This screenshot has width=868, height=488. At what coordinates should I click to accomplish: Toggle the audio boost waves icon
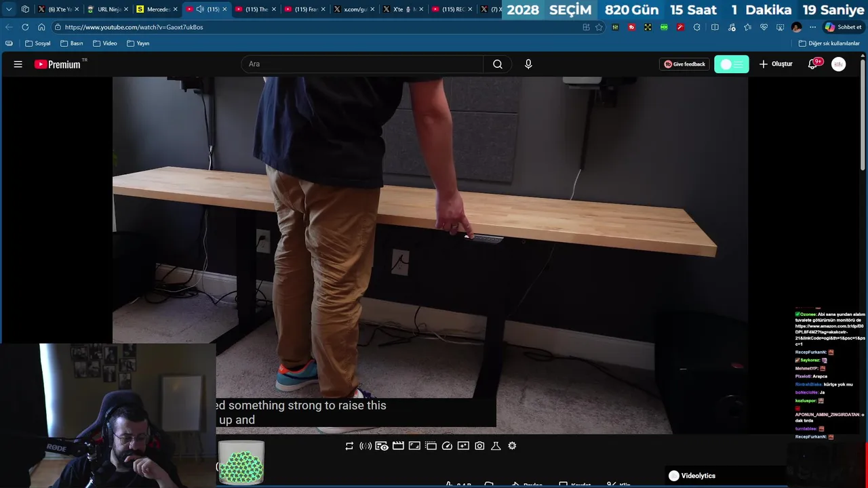click(366, 446)
